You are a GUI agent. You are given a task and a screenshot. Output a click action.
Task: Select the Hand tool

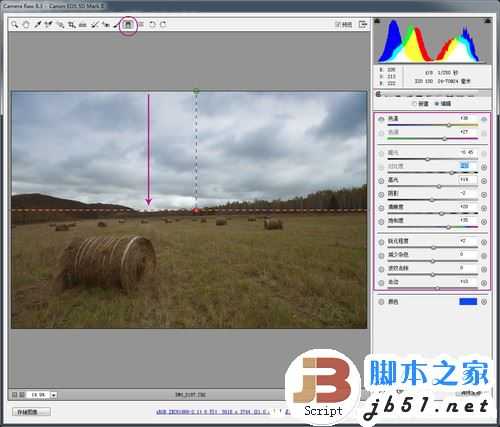coord(26,25)
